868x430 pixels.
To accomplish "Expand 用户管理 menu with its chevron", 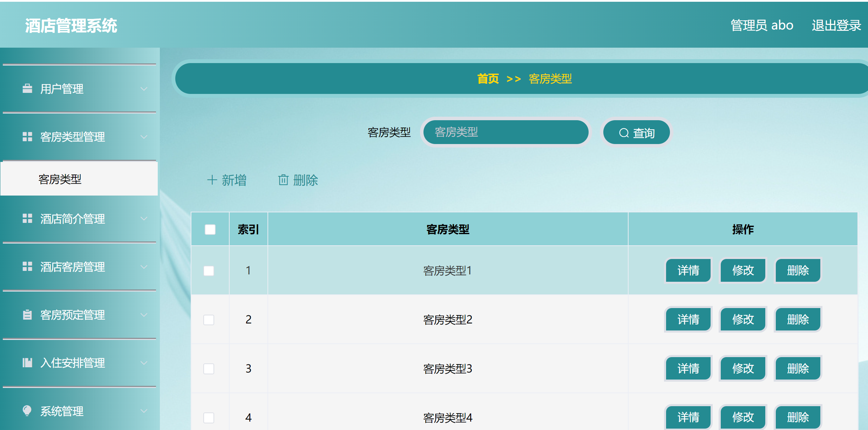I will coord(144,89).
